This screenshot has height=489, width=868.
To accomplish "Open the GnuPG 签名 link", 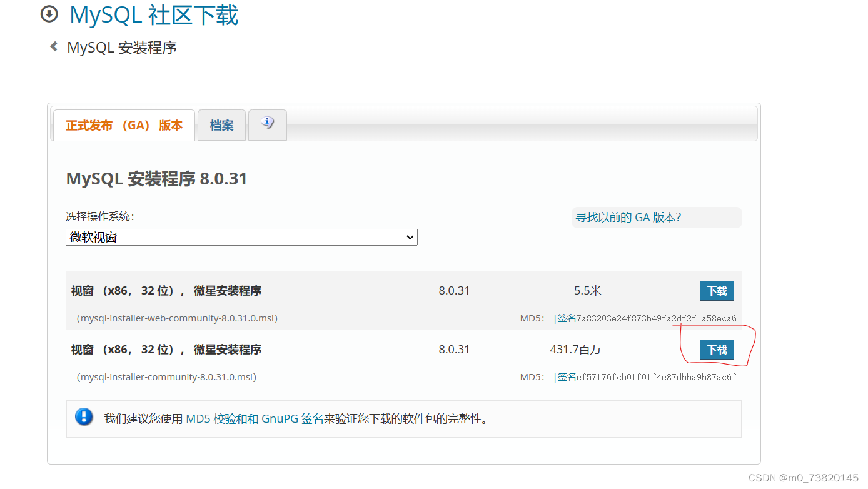I will click(293, 419).
